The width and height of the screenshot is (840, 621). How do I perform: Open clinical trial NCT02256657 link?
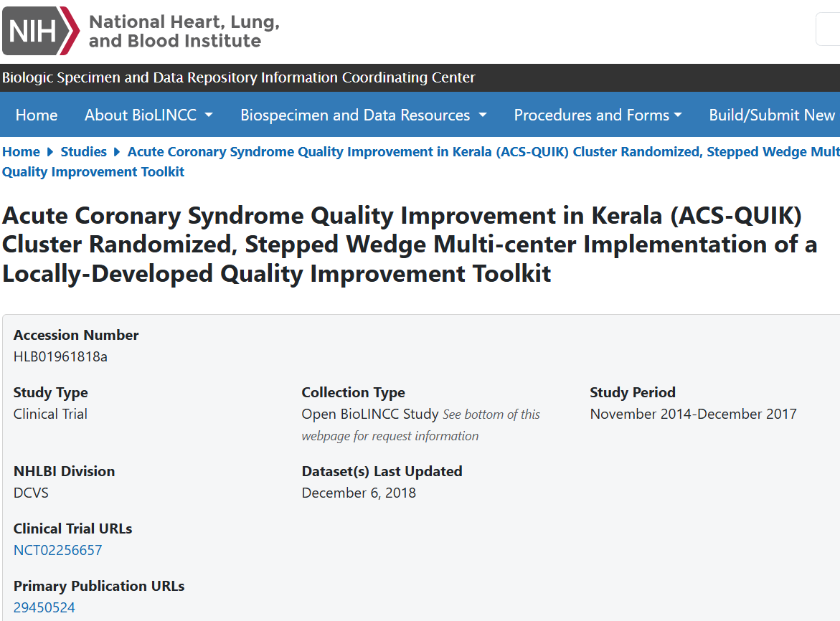pyautogui.click(x=58, y=550)
